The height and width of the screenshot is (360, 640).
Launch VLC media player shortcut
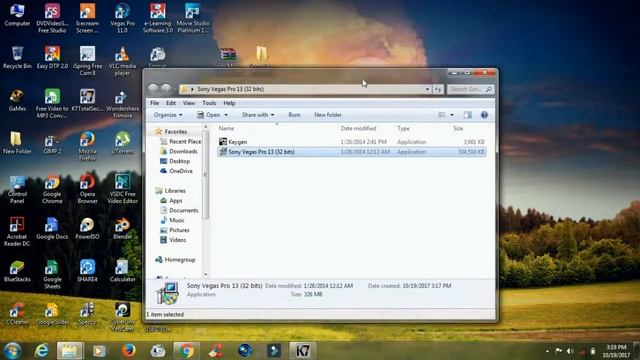122,61
